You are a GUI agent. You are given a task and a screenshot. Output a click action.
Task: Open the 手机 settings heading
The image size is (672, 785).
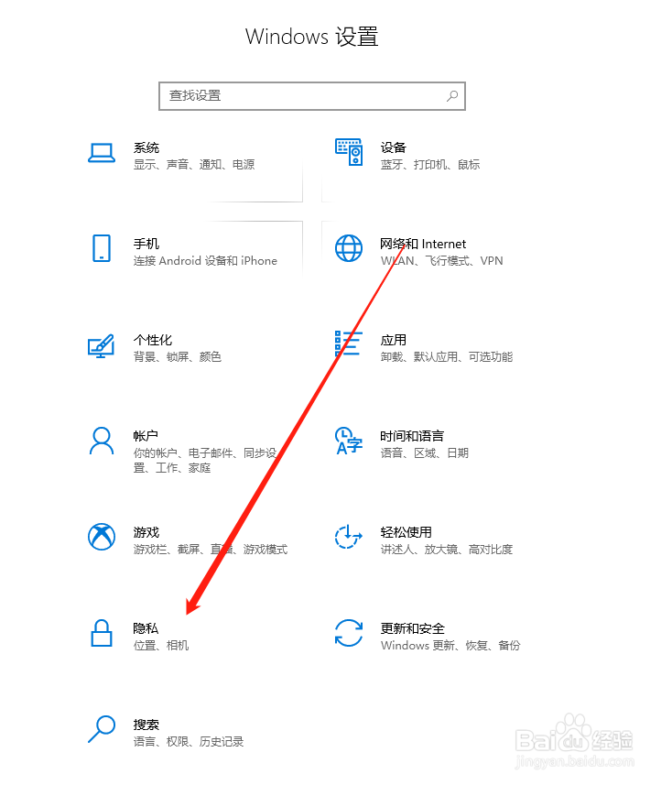[x=146, y=244]
